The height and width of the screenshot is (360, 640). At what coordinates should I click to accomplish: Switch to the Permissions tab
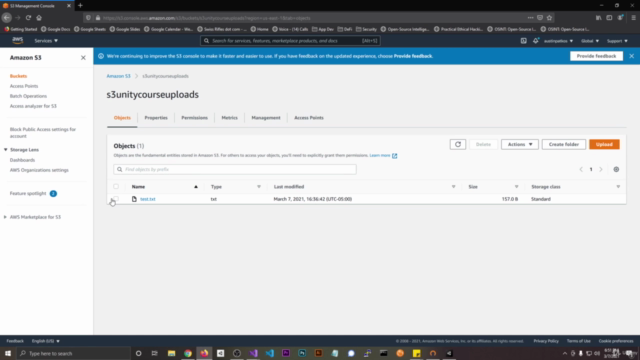(x=194, y=118)
